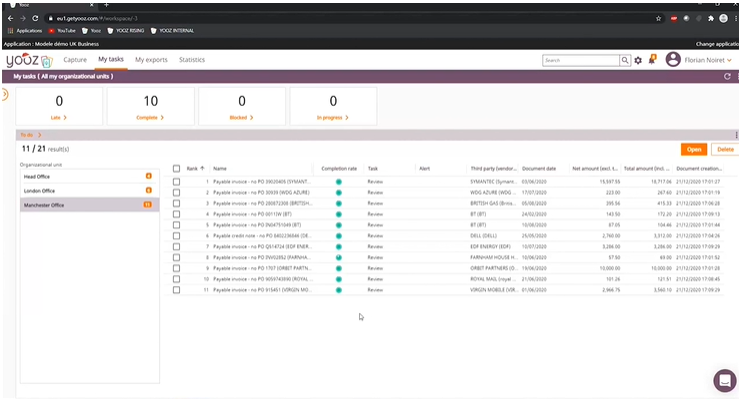This screenshot has height=399, width=739.
Task: Select Manchester Office organizational unit
Action: tap(90, 205)
